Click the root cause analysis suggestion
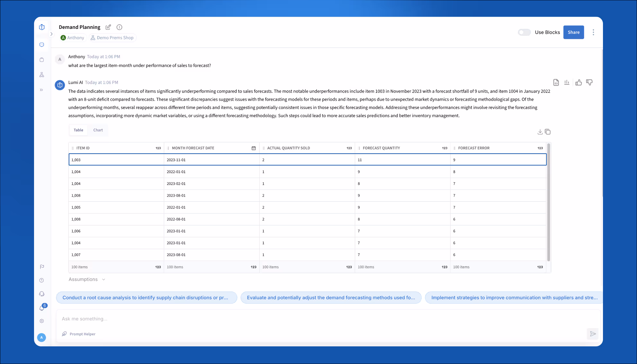This screenshot has height=364, width=637. [146, 298]
